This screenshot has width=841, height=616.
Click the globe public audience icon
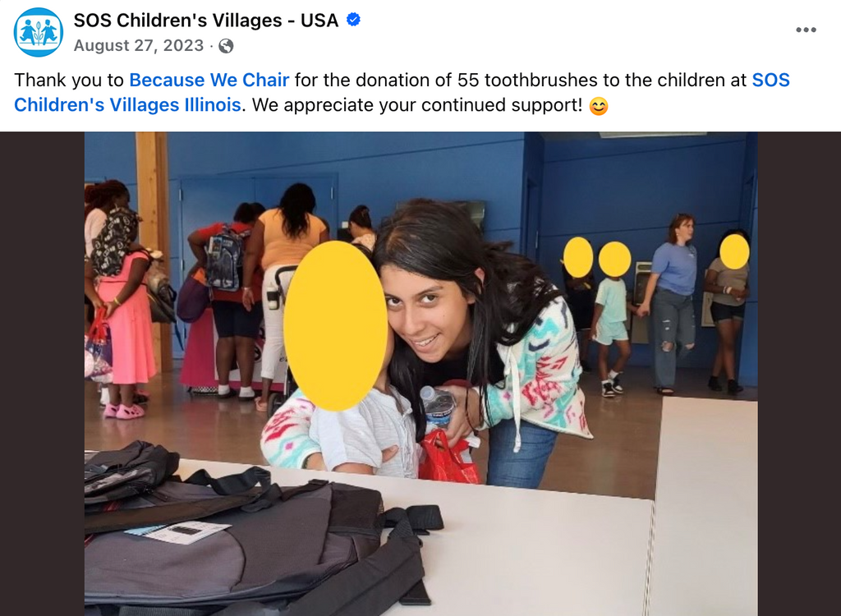[227, 46]
